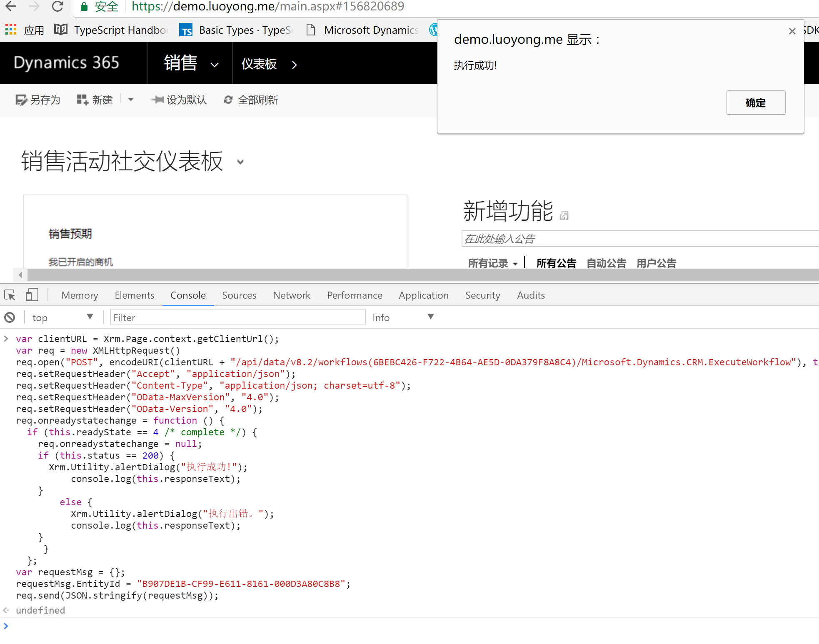Image resolution: width=819 pixels, height=644 pixels.
Task: Open the Apps grid bookmark icon
Action: [11, 30]
